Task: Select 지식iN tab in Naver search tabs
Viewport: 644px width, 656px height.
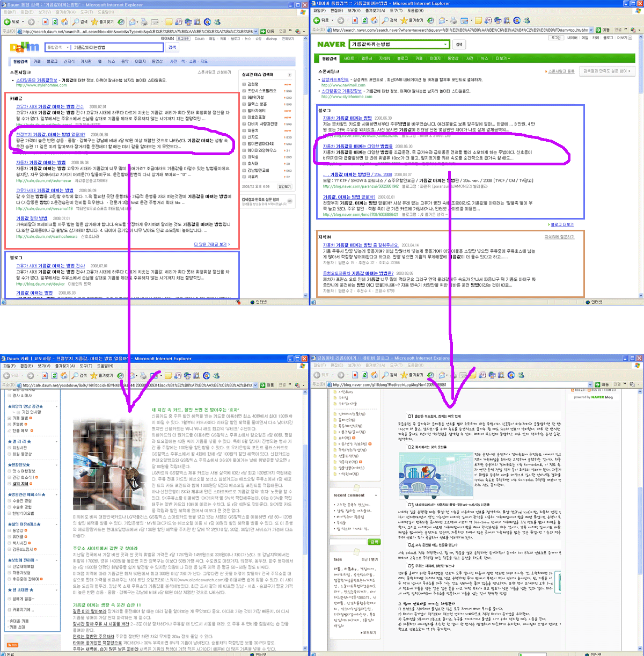Action: coord(385,58)
